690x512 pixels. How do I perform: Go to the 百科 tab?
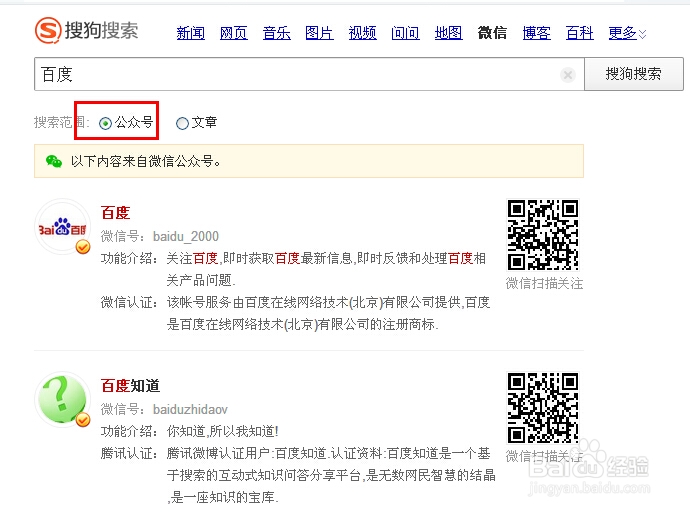[x=580, y=33]
